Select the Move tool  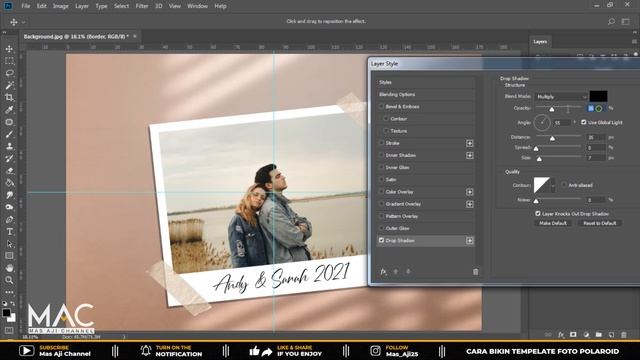click(x=9, y=49)
